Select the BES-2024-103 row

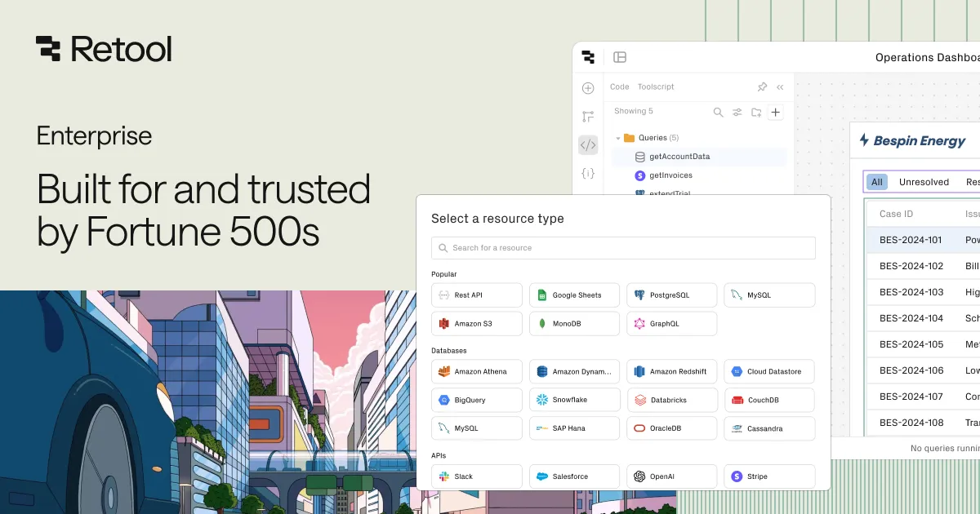pos(923,292)
